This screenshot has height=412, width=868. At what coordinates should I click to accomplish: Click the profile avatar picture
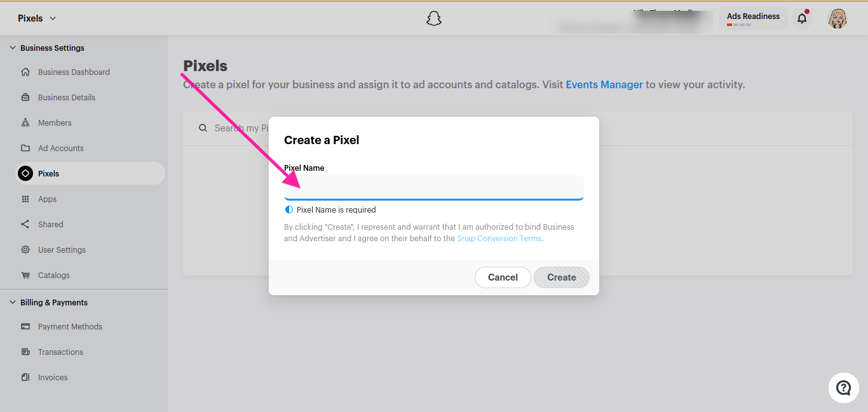[x=837, y=18]
